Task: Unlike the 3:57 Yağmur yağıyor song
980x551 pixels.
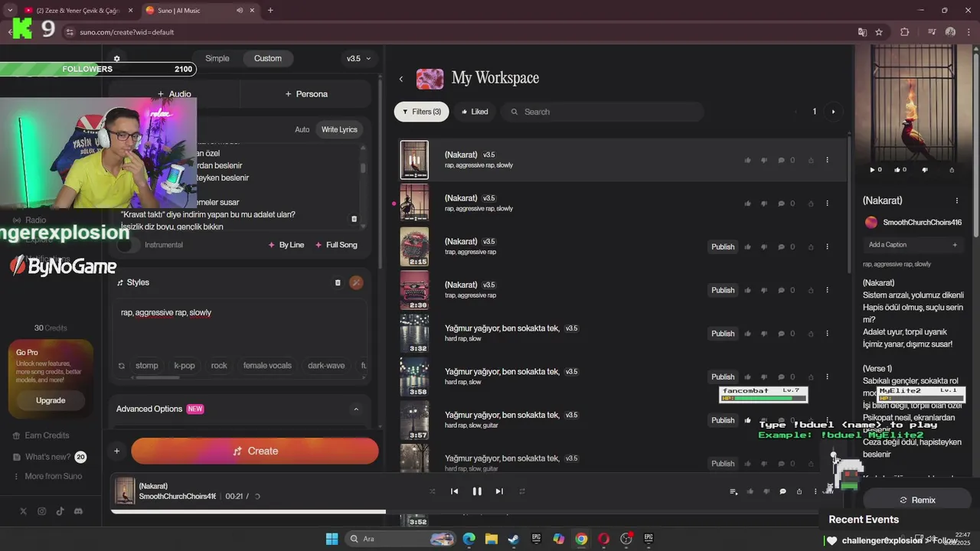Action: (747, 420)
